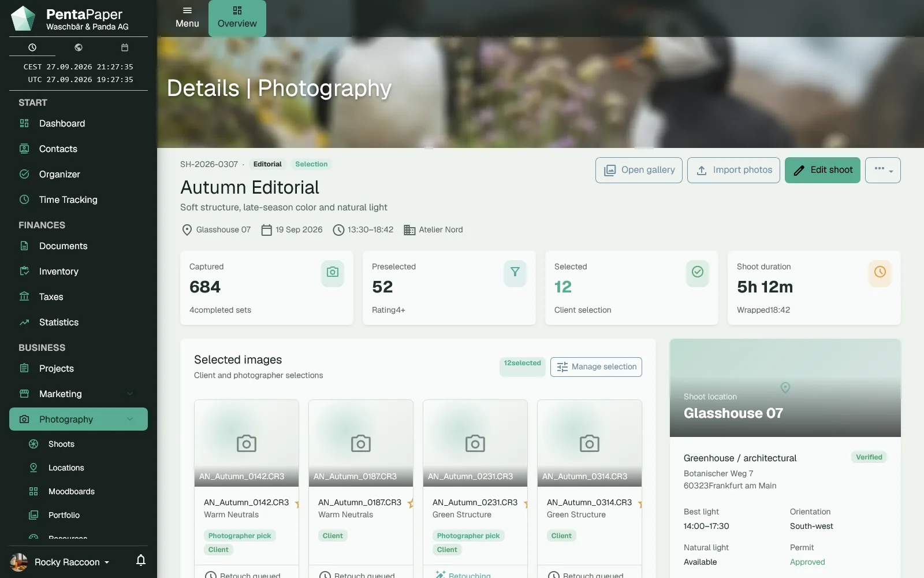The height and width of the screenshot is (578, 924).
Task: Open Contacts in sidebar
Action: click(79, 149)
